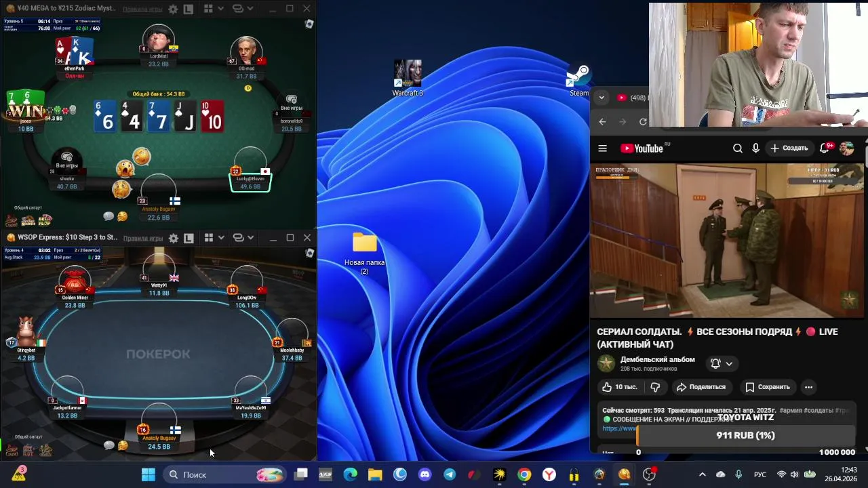
Task: Open YouTube search icon
Action: coord(738,148)
